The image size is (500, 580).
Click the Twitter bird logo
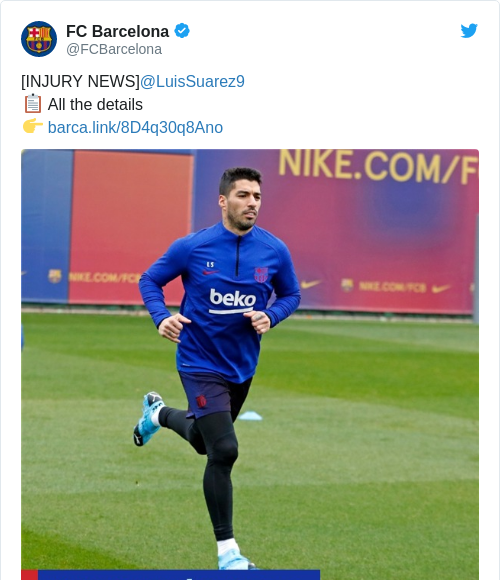point(469,31)
